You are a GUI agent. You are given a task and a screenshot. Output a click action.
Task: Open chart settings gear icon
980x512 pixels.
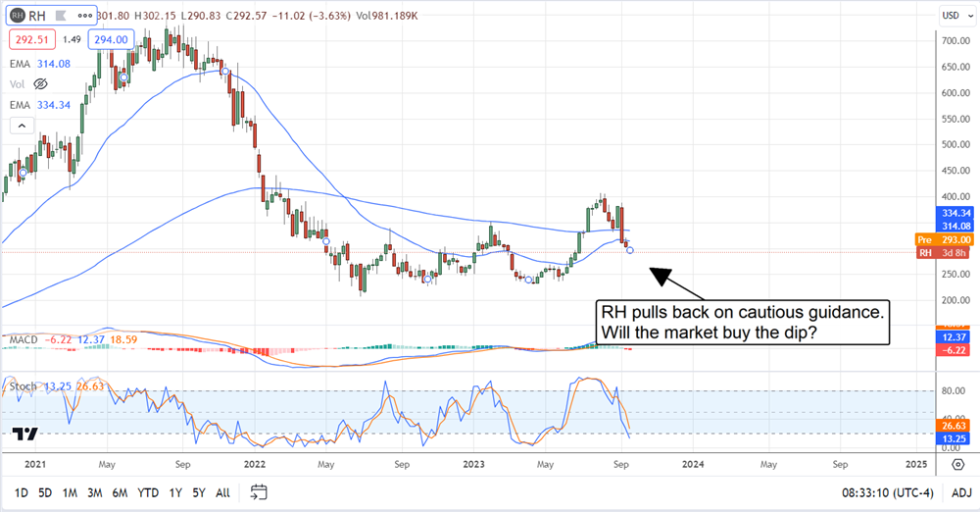(957, 465)
